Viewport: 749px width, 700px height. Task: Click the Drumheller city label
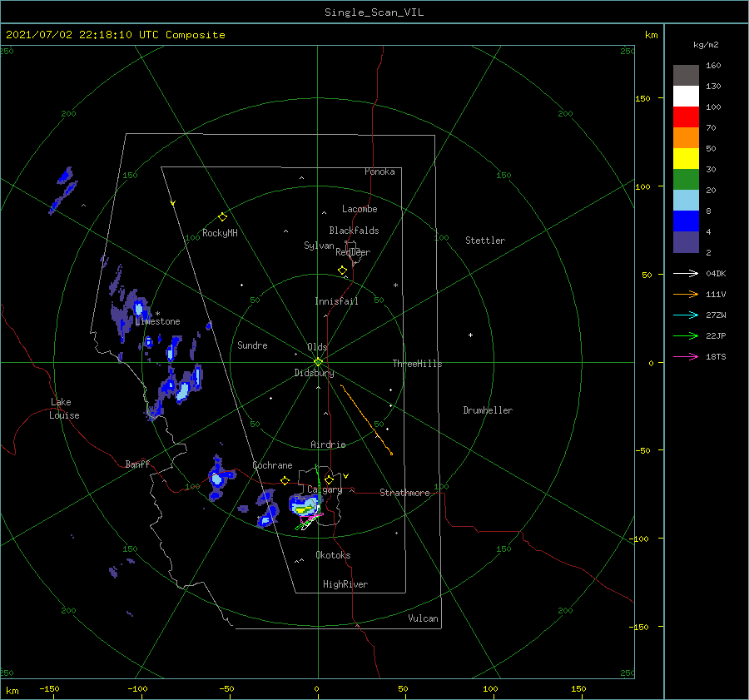488,410
